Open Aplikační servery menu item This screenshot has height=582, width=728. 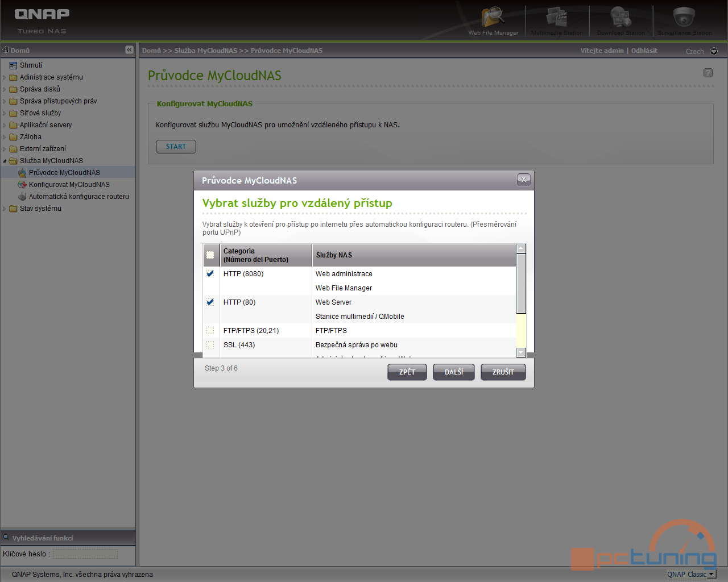click(x=45, y=125)
